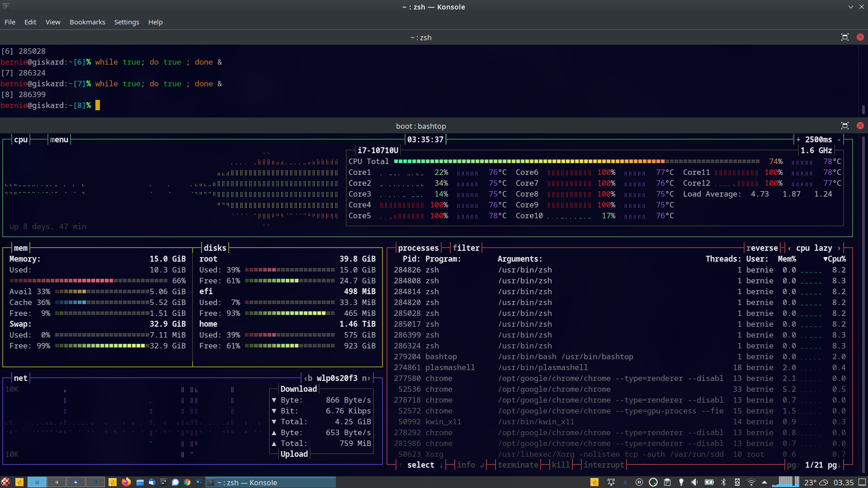Open notifications bell in system tray

click(611, 482)
